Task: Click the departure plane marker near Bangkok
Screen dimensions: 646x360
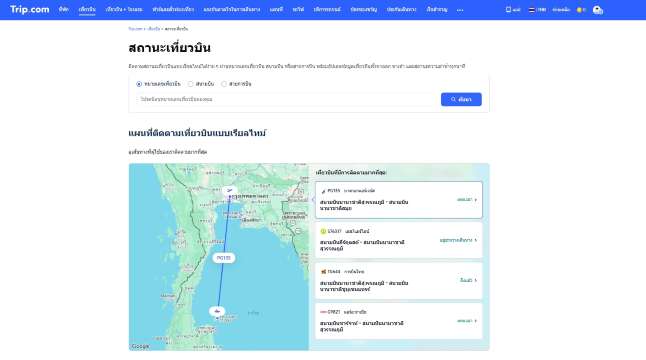Action: click(x=229, y=191)
